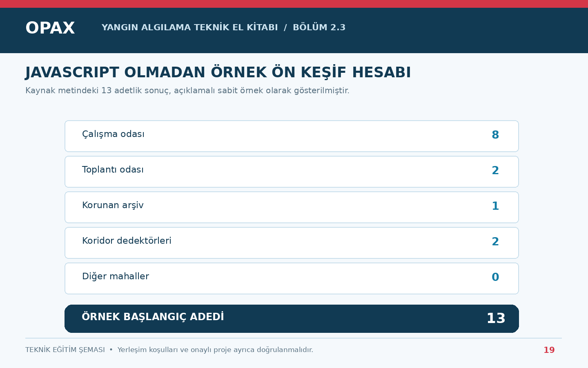
Task: Click the page number 19
Action: coord(549,350)
